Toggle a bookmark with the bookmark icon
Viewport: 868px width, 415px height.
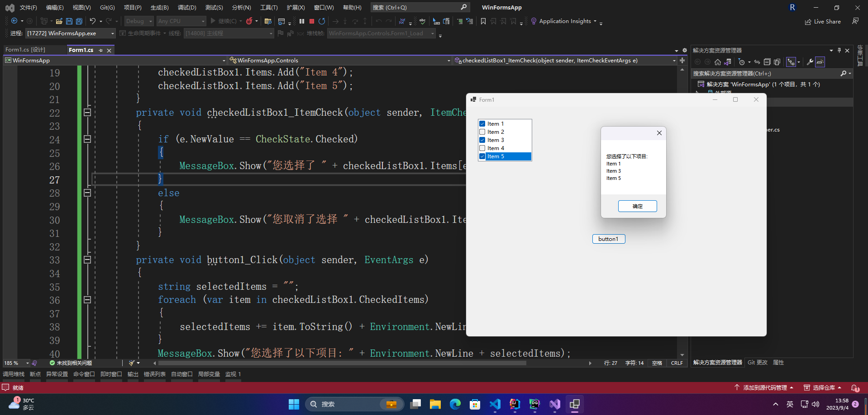(x=483, y=21)
